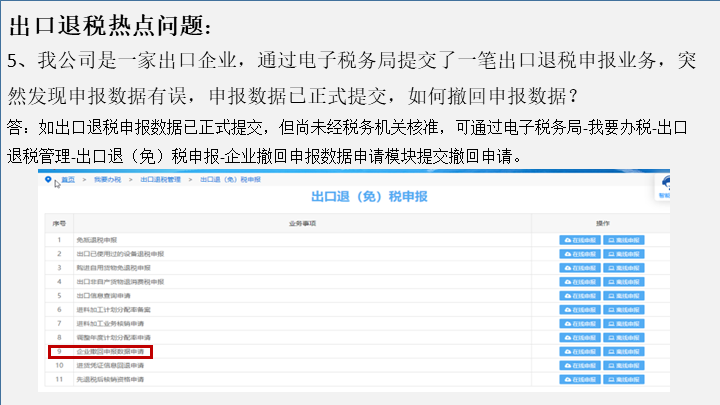Click 离线申报 for 企业撤回申报数据申请
This screenshot has width=720, height=405.
(x=624, y=352)
